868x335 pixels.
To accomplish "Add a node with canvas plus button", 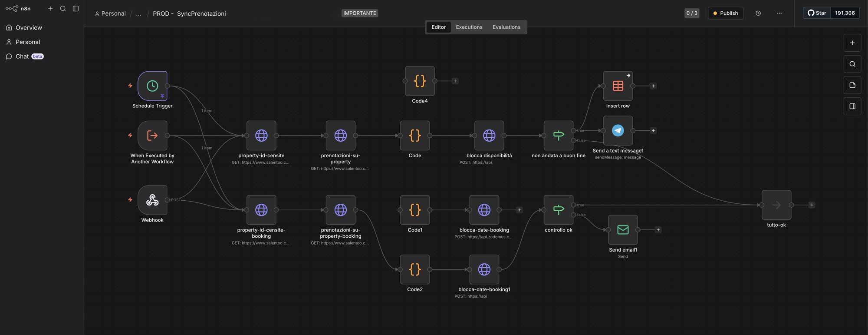I will point(852,43).
